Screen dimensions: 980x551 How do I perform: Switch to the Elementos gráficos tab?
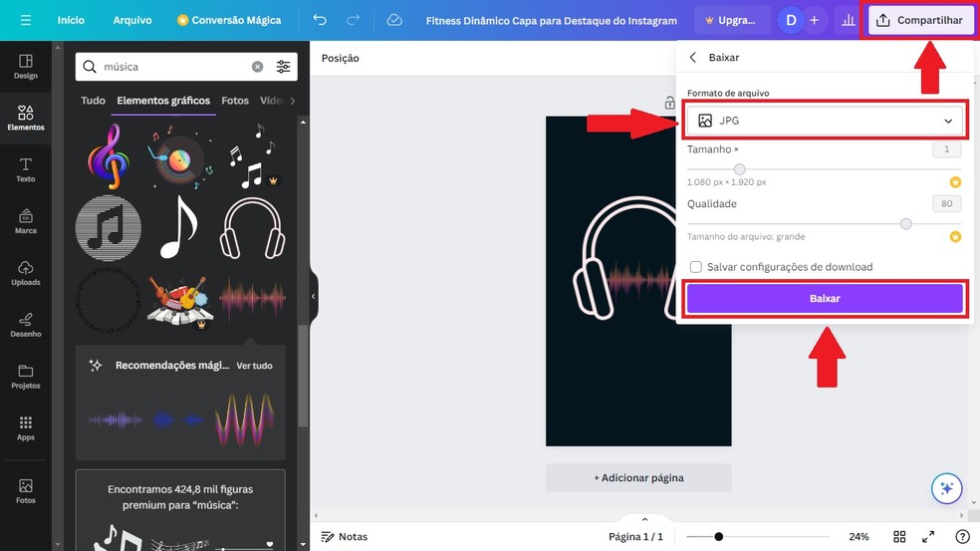(x=163, y=100)
